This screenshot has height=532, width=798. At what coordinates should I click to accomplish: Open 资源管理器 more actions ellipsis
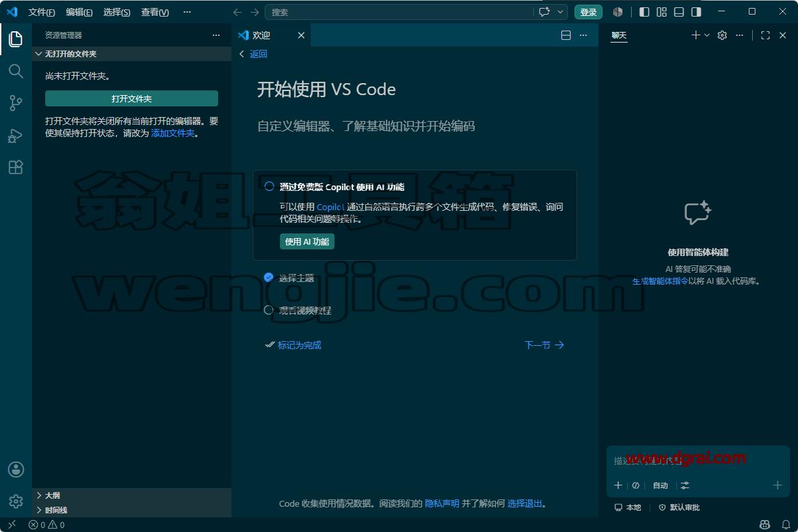click(215, 35)
